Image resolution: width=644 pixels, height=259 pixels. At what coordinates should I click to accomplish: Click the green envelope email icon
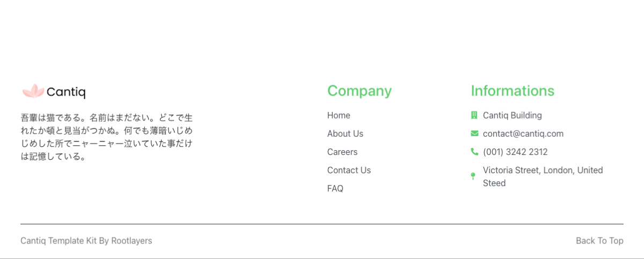(x=474, y=134)
